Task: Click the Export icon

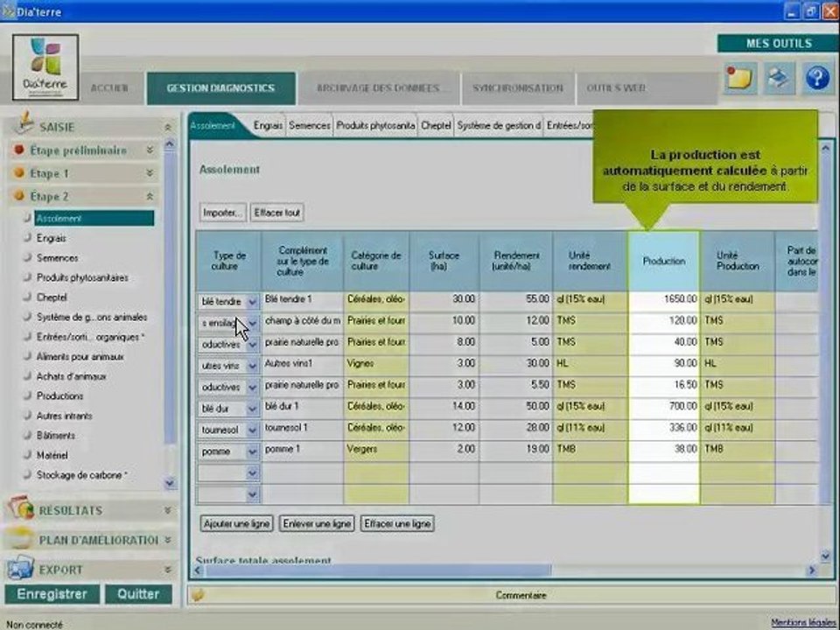Action: [x=20, y=568]
